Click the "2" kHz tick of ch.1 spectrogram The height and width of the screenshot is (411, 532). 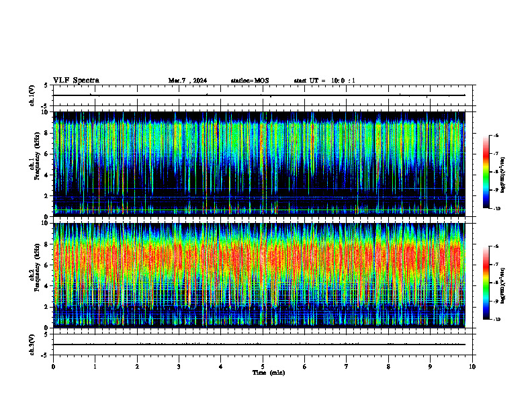coord(47,196)
